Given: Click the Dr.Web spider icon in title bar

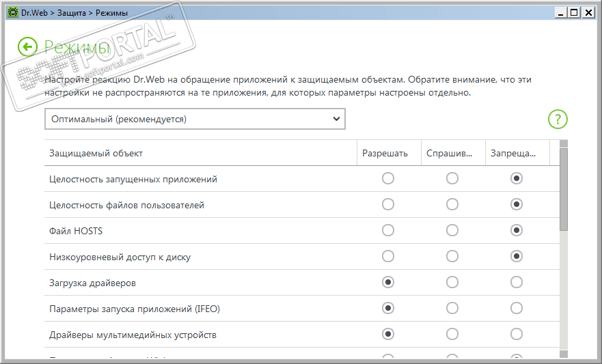Looking at the screenshot, I should 13,13.
